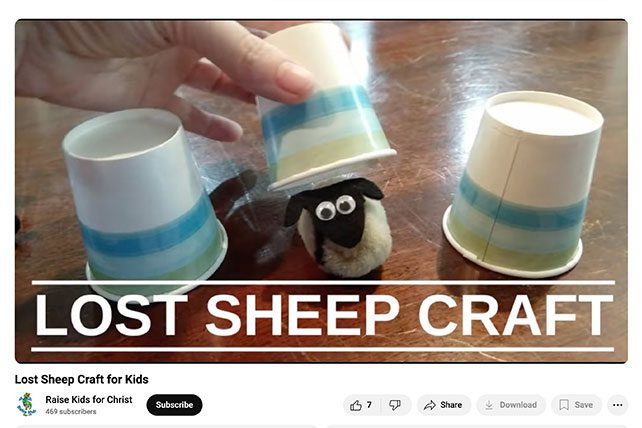
Task: Click the bookmark Save icon
Action: tap(564, 405)
